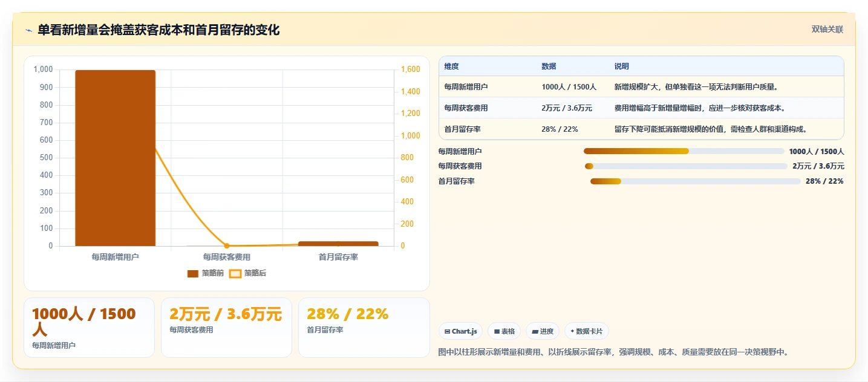Click table cell 2万元 / 3.6万元
Viewport: 868px width, 382px height.
click(x=566, y=108)
